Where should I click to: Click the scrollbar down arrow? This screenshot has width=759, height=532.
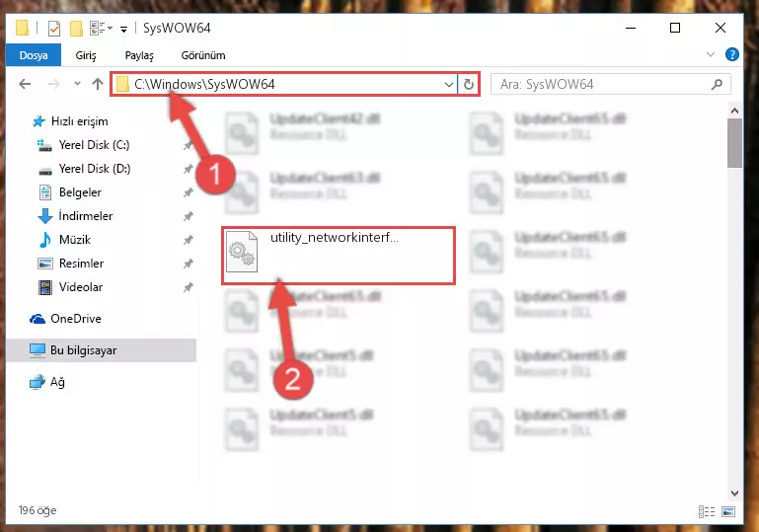click(734, 493)
